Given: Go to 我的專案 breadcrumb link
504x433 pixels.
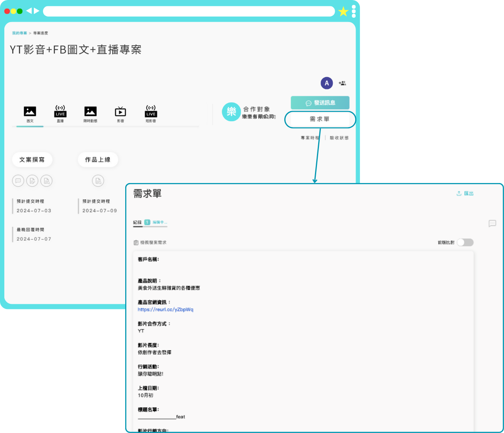Looking at the screenshot, I should 20,33.
